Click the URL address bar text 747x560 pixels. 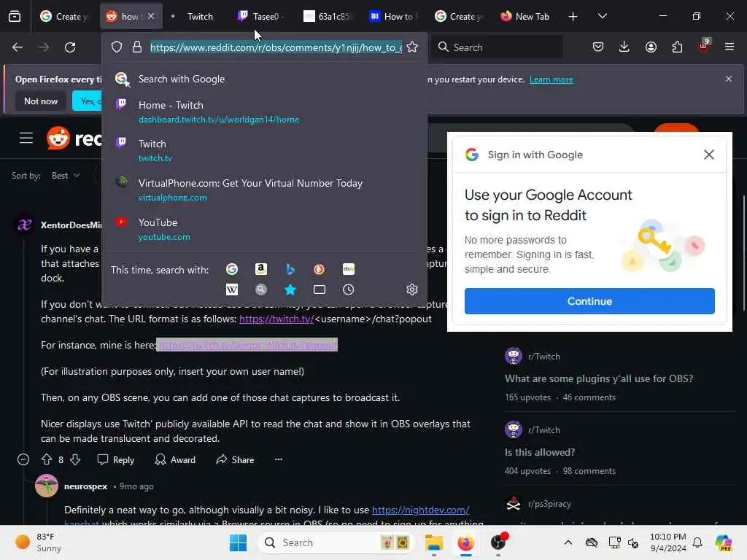(276, 47)
